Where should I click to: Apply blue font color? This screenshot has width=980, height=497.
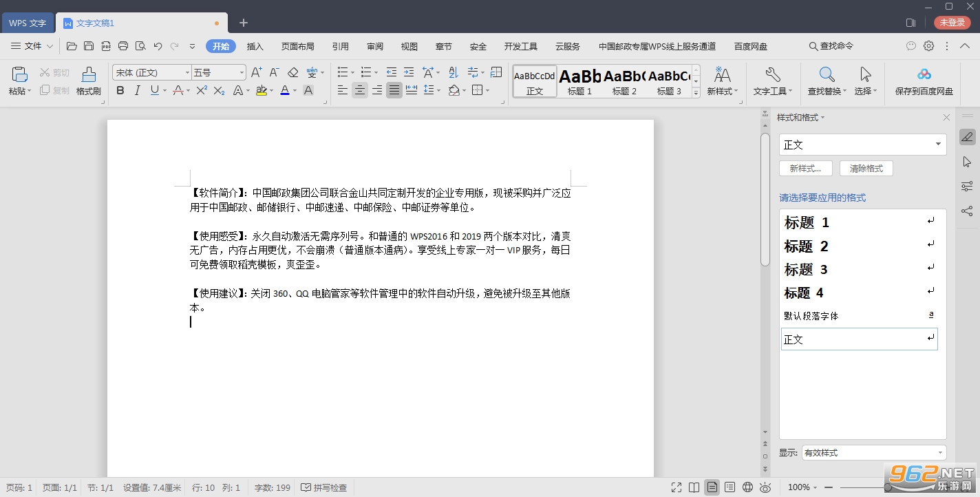click(x=285, y=90)
